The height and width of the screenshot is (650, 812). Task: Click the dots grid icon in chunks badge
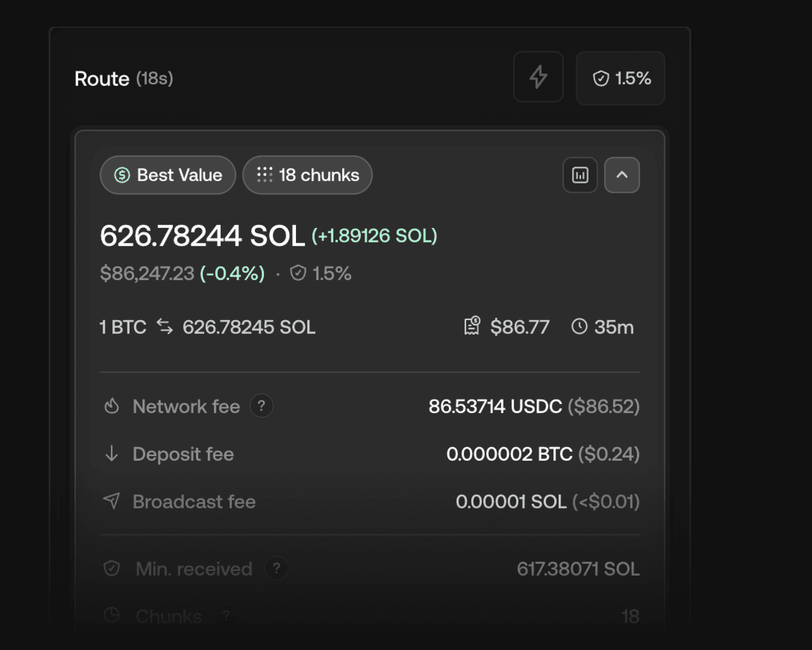click(x=265, y=175)
